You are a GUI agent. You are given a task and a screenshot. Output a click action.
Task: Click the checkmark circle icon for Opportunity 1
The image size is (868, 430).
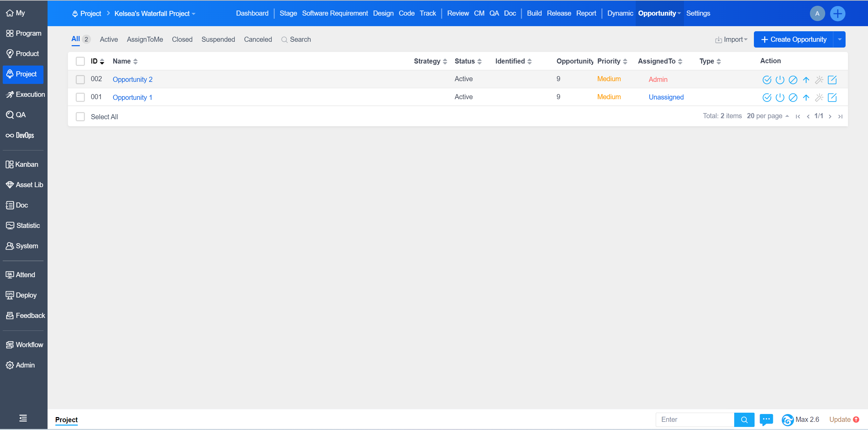[767, 98]
